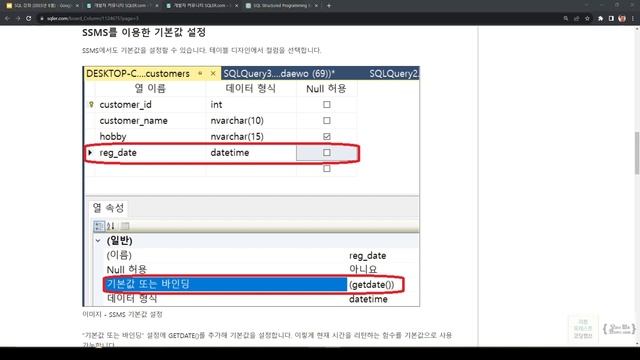Click the curly-brace logo at bottom right
Screen dimensions: 640x360
(x=619, y=329)
